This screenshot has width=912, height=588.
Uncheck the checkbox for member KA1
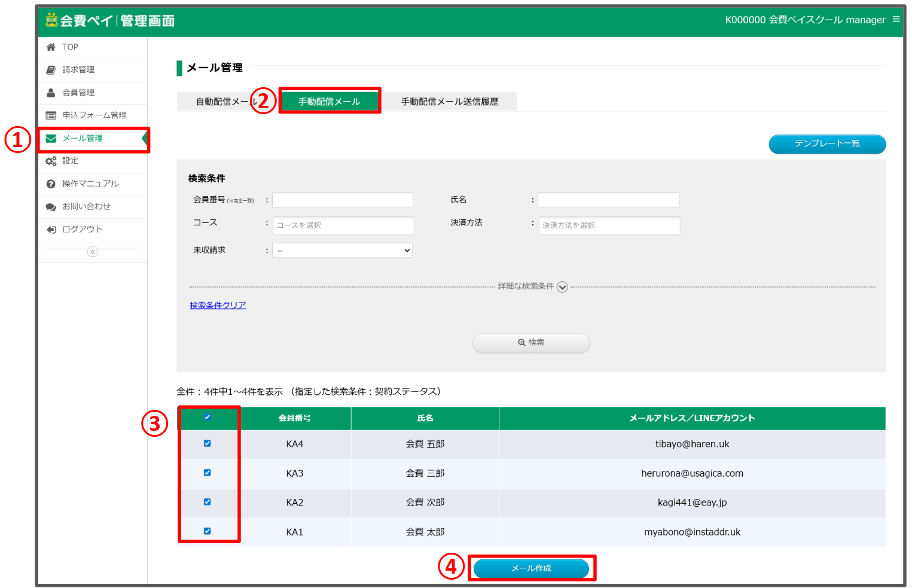pyautogui.click(x=207, y=531)
